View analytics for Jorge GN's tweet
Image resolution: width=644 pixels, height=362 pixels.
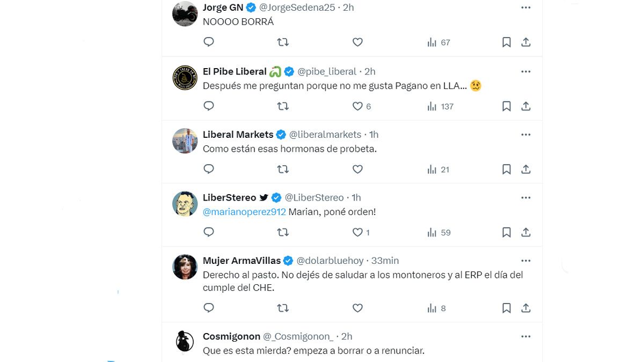click(x=438, y=42)
